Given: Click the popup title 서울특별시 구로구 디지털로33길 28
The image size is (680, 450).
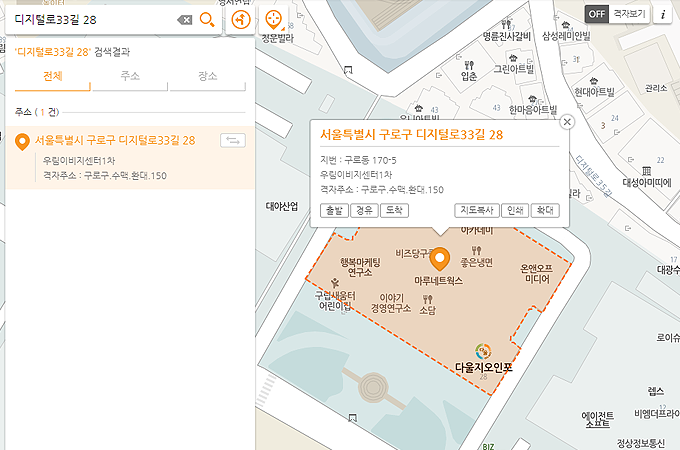Looking at the screenshot, I should 412,135.
